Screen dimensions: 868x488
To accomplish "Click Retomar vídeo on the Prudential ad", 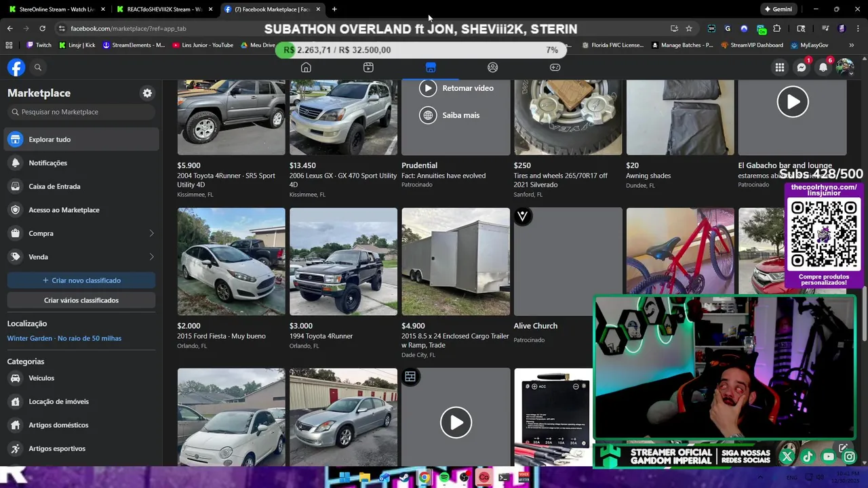I will [x=456, y=88].
